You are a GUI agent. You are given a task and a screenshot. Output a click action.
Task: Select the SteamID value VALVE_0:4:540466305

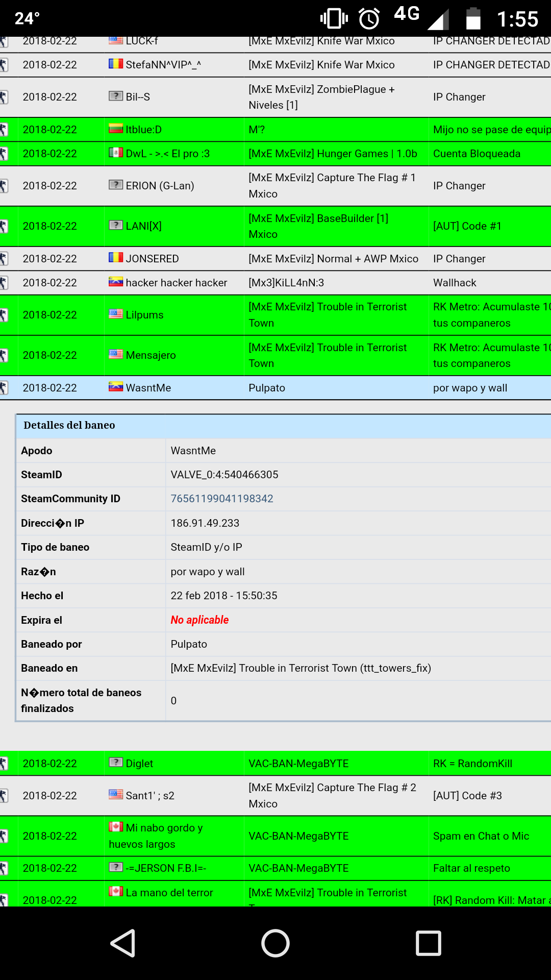pos(224,475)
